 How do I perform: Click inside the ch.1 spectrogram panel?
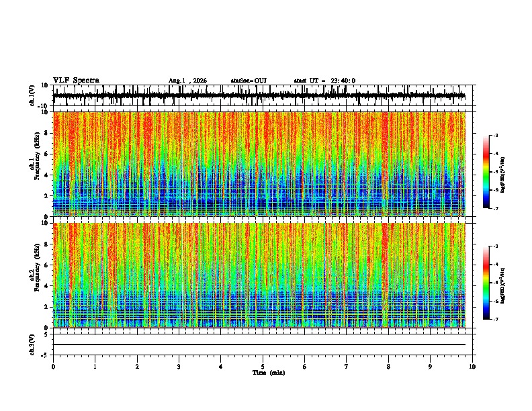point(259,164)
